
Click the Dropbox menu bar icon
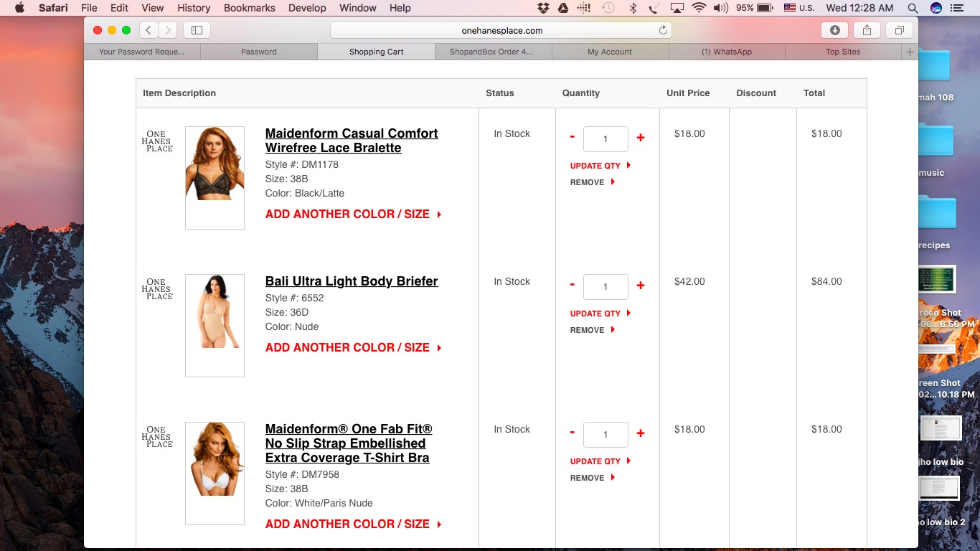pos(543,8)
